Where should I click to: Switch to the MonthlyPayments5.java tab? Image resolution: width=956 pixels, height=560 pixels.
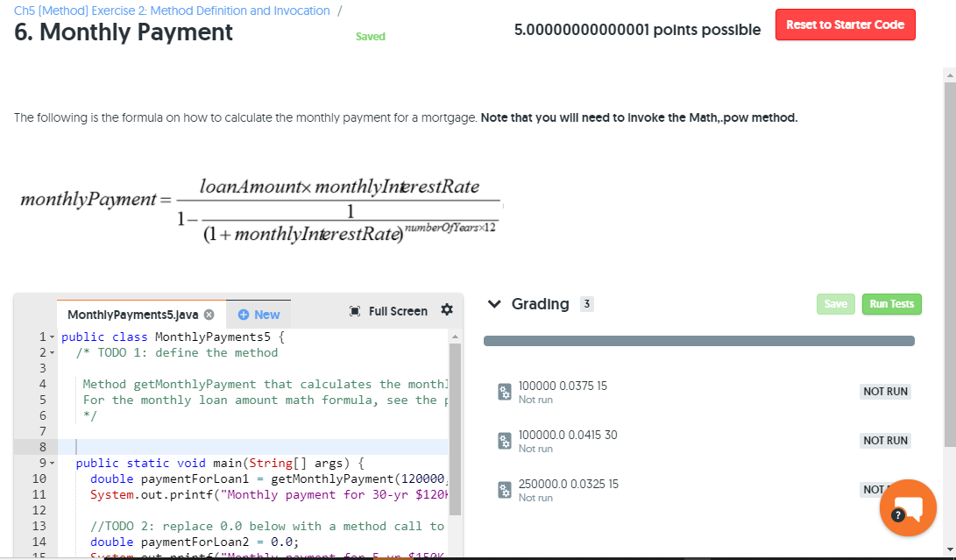(x=133, y=315)
